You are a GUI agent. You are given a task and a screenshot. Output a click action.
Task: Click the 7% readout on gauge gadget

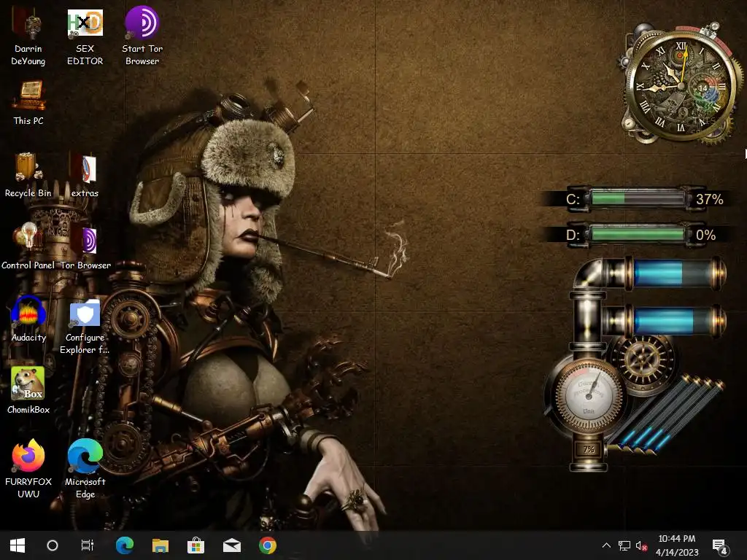pos(589,449)
